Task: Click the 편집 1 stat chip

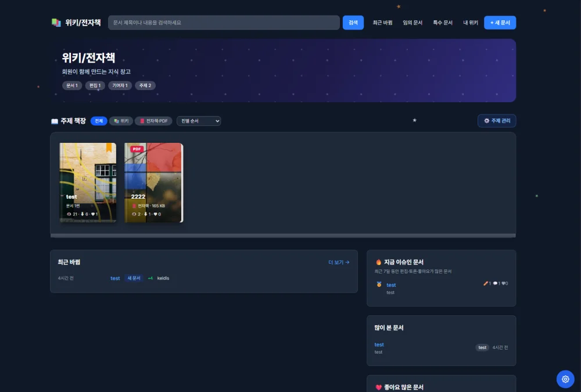Action: 95,85
